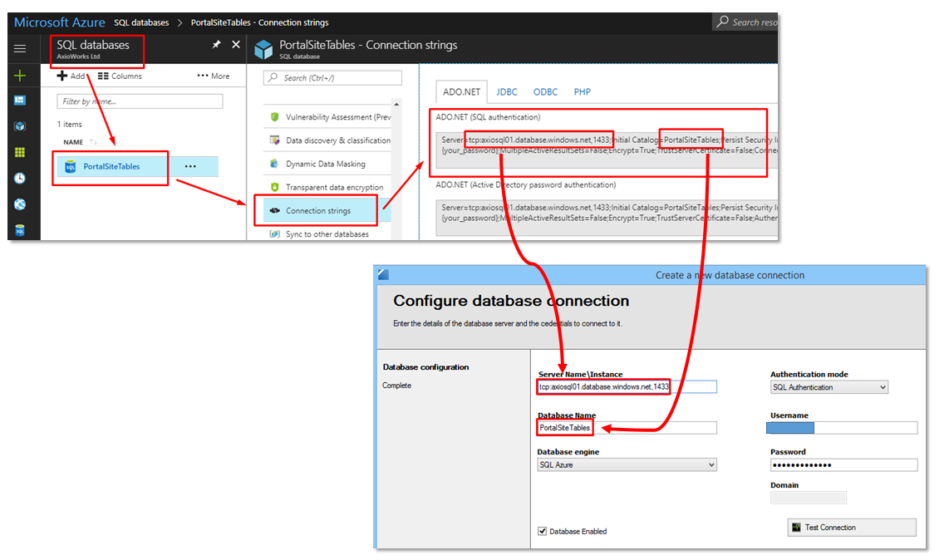Open the PortalSiteTables row ellipsis menu
Viewport: 949px width, 560px height.
click(x=190, y=166)
